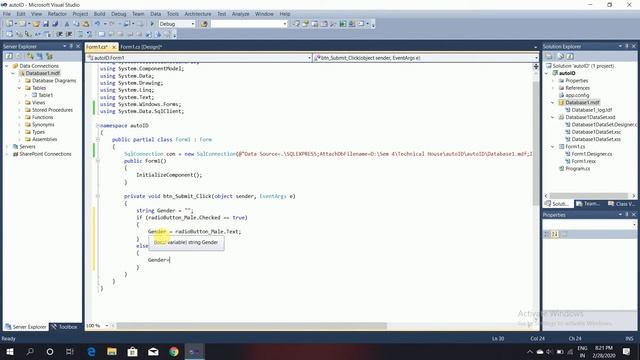Screen dimensions: 640x360
Task: Click the editor horizontal scrollbar
Action: (x=251, y=326)
